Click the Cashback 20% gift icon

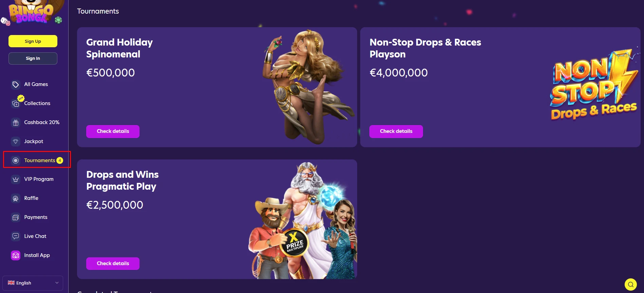click(16, 122)
